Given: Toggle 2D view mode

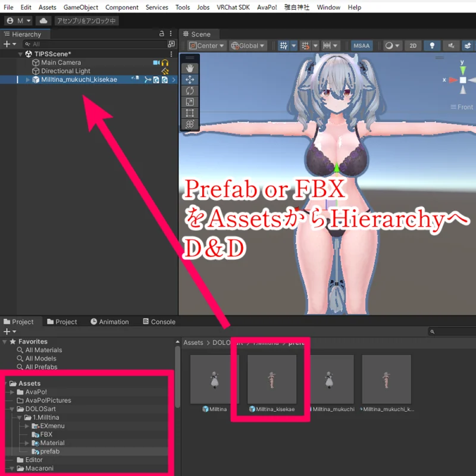Looking at the screenshot, I should [x=413, y=46].
